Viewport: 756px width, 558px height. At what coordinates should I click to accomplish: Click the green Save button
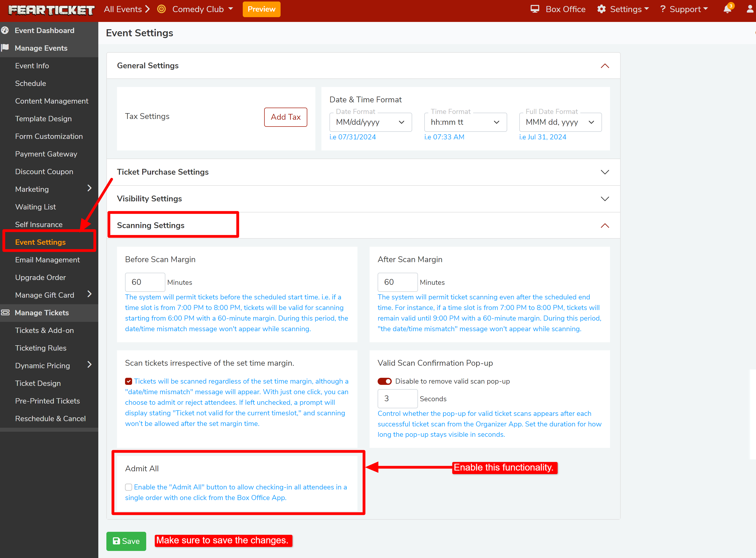click(x=126, y=541)
